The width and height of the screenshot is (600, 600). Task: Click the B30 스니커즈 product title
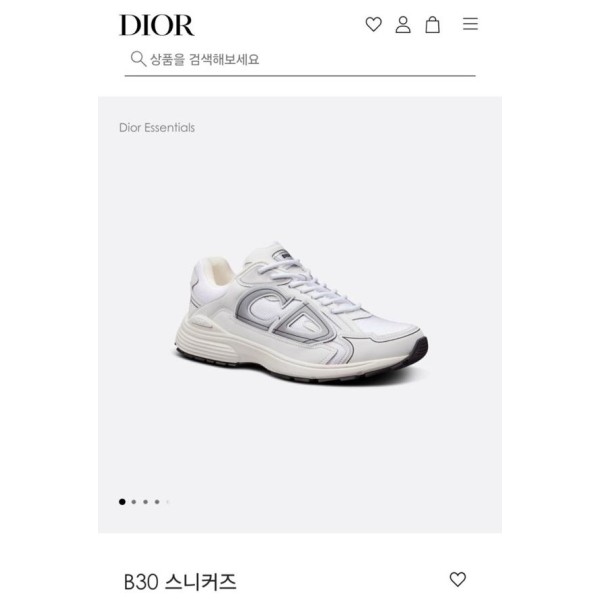click(x=180, y=582)
